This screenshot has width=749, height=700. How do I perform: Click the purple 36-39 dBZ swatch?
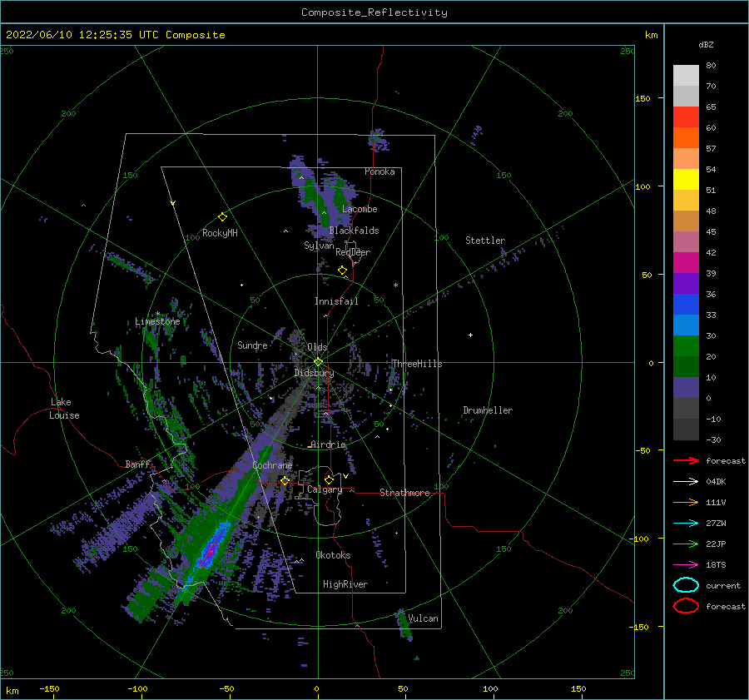(x=686, y=284)
